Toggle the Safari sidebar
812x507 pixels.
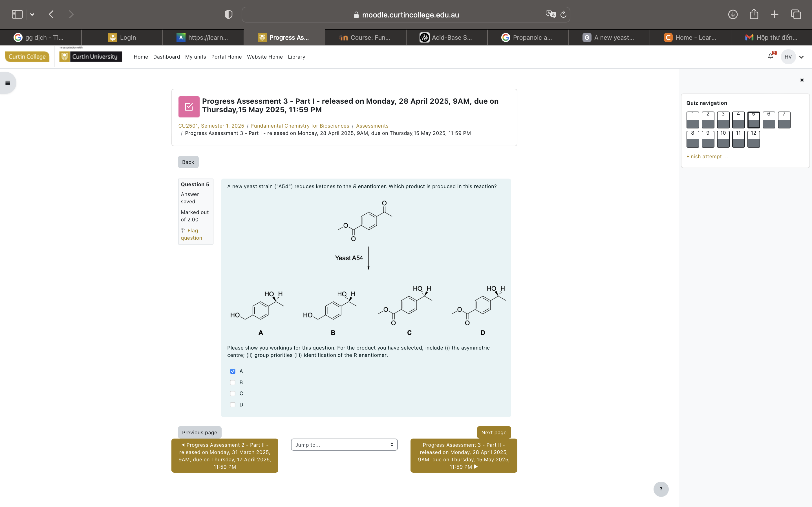pos(17,14)
